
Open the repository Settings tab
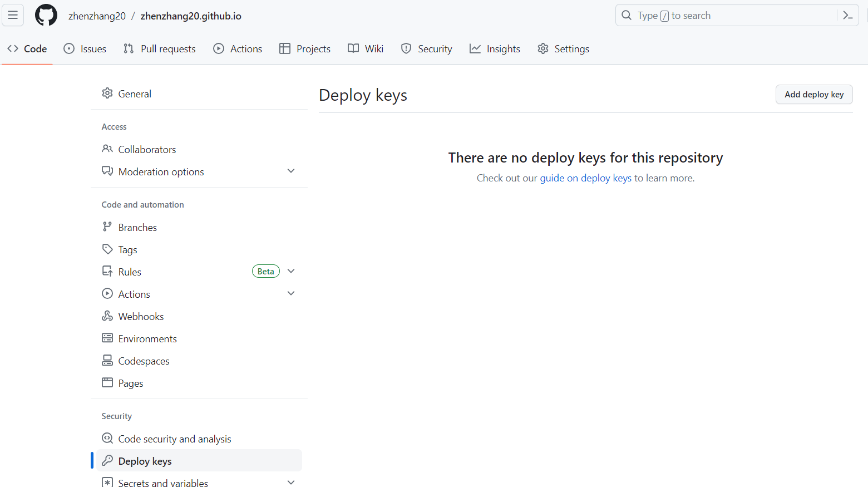pyautogui.click(x=563, y=49)
